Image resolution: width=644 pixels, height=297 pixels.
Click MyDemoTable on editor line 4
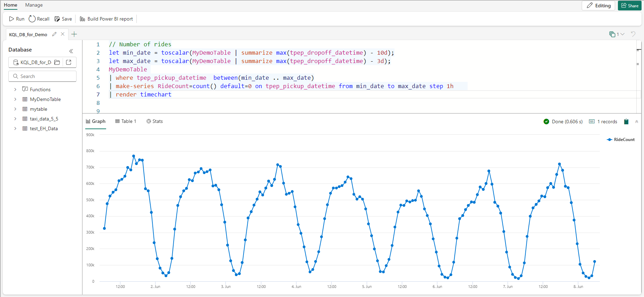click(x=128, y=69)
